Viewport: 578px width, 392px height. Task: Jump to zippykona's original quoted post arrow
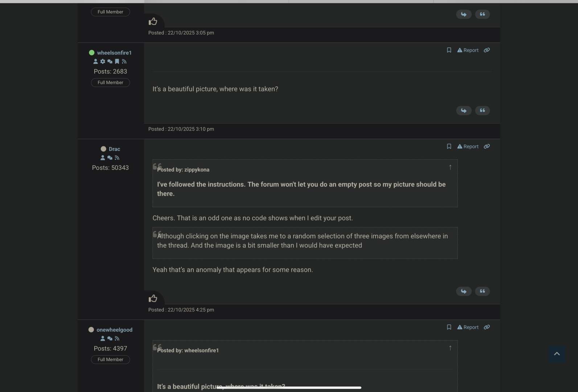coord(450,167)
